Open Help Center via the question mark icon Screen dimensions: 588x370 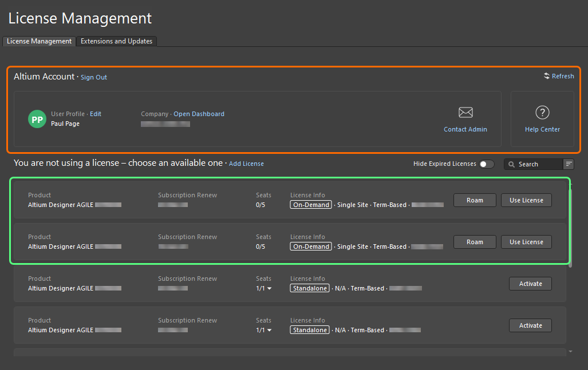(542, 113)
